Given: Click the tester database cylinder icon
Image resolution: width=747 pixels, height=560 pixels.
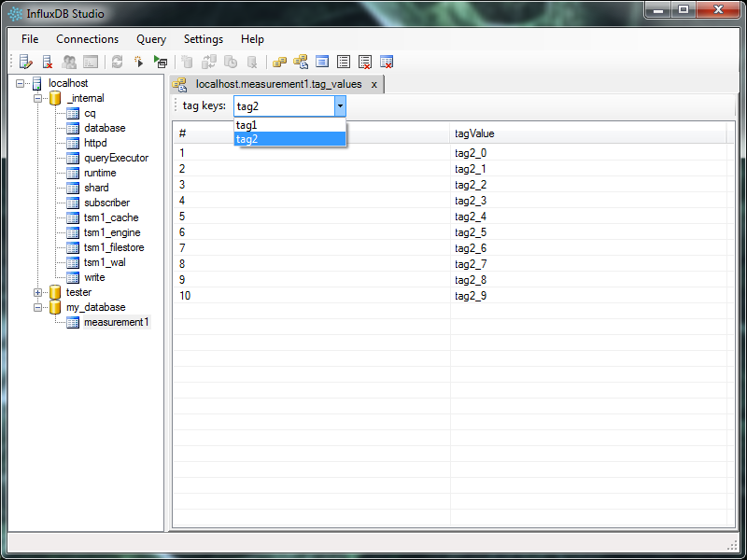Looking at the screenshot, I should click(x=55, y=292).
